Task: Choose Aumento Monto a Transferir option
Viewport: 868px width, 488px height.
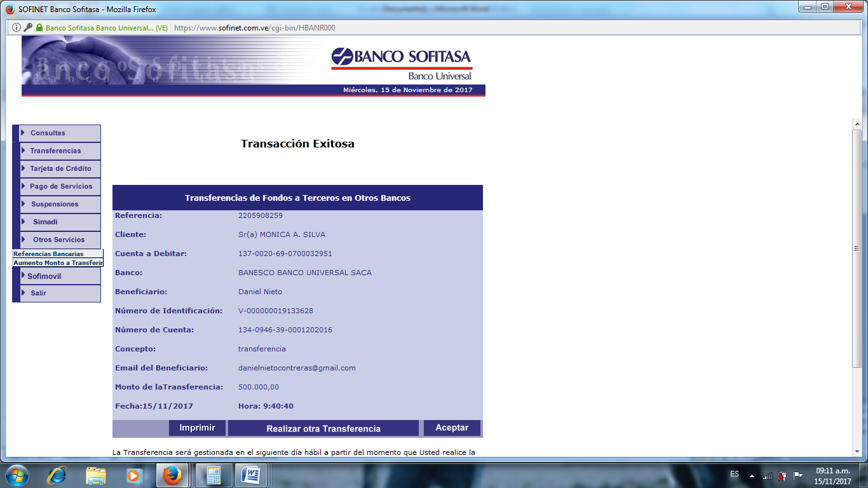Action: click(58, 262)
